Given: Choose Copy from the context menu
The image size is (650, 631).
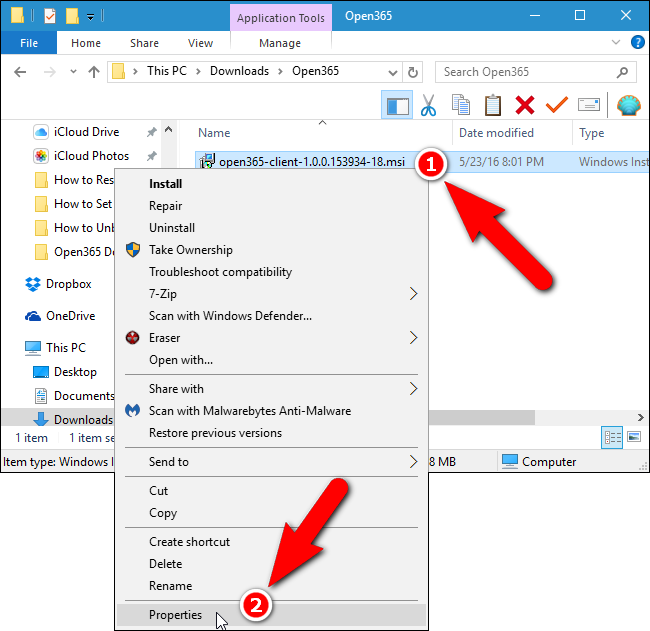Looking at the screenshot, I should point(271,513).
